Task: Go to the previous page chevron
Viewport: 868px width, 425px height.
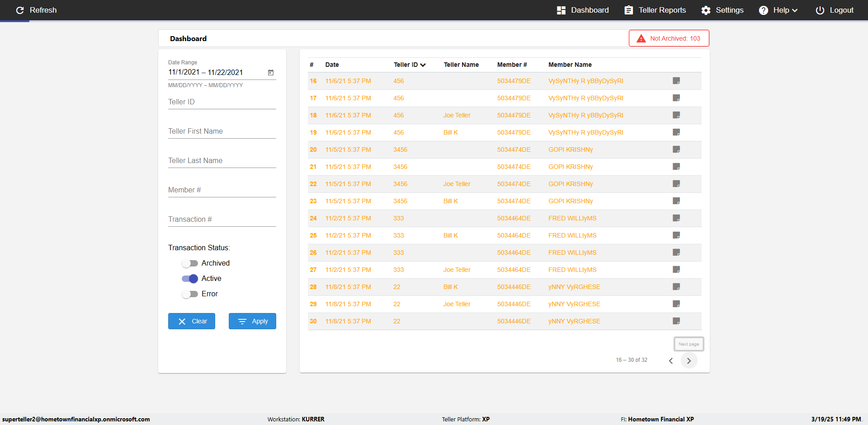Action: click(x=671, y=360)
